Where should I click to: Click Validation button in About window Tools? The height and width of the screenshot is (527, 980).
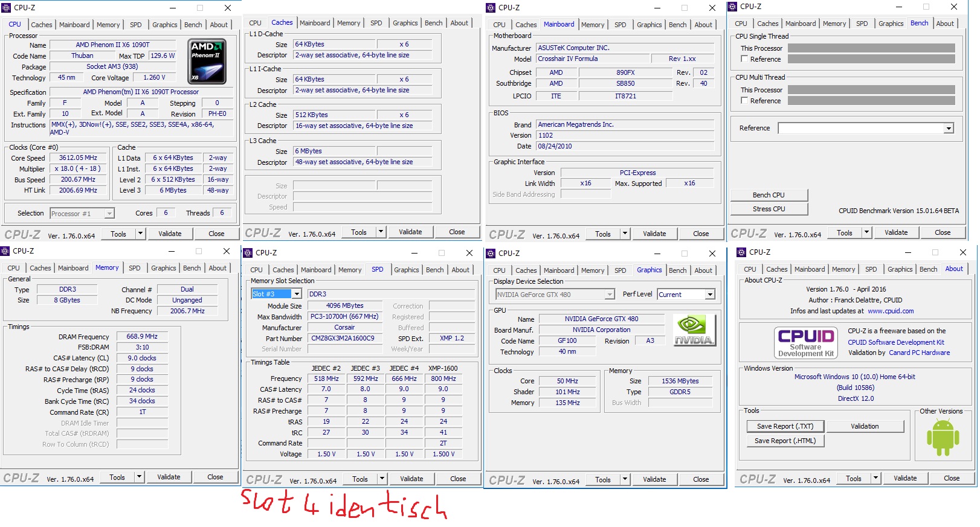click(865, 426)
